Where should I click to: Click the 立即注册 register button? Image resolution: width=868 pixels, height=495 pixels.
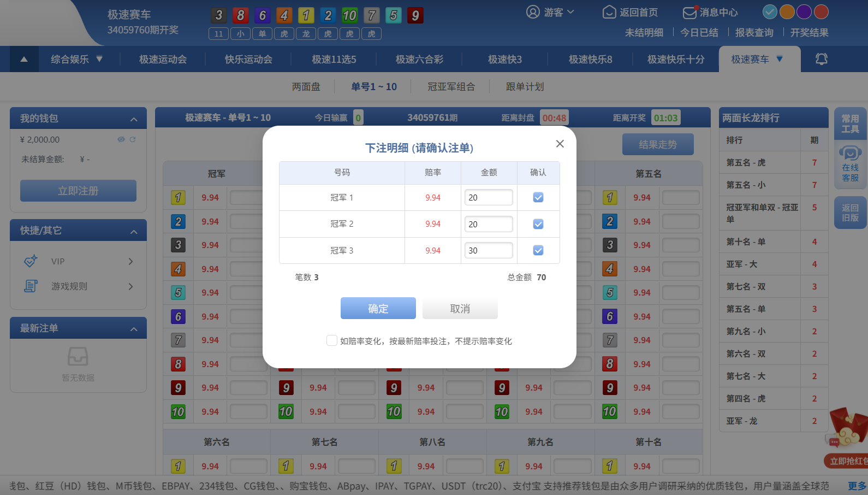pyautogui.click(x=78, y=191)
